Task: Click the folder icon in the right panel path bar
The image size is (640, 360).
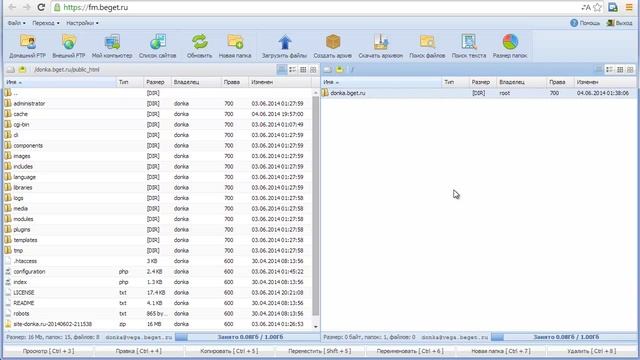Action: point(340,69)
